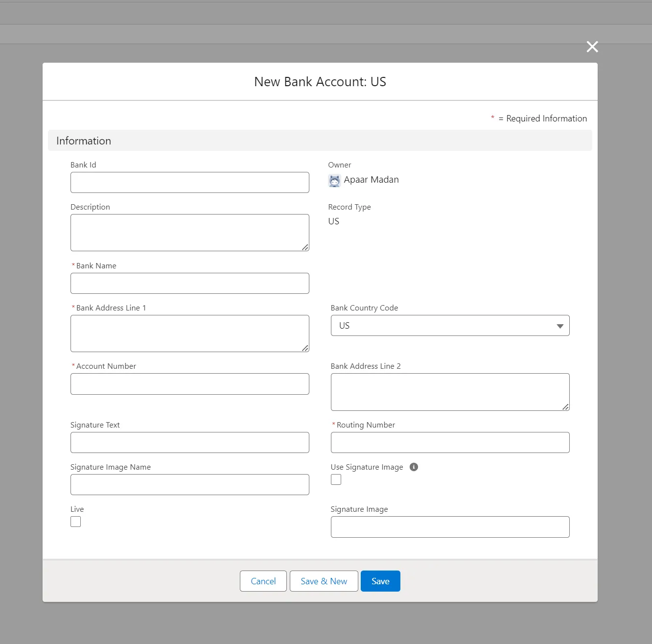Click the Use Signature Image info icon
The width and height of the screenshot is (652, 644).
point(414,467)
